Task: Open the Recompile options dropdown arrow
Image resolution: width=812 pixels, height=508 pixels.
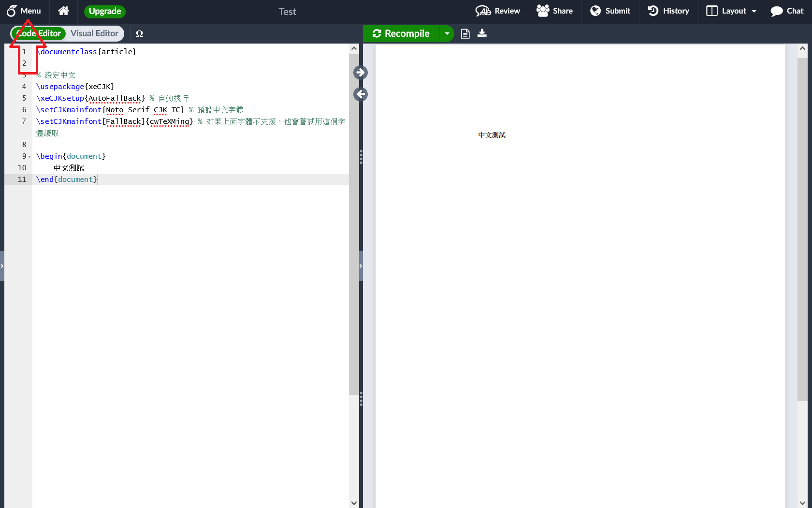Action: [447, 33]
